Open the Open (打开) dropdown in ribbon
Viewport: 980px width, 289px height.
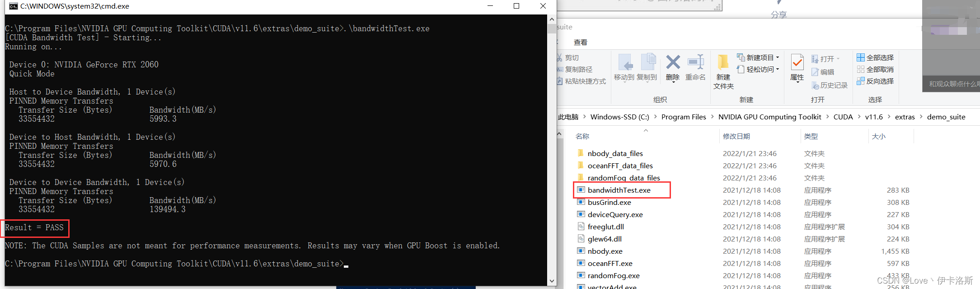(826, 59)
